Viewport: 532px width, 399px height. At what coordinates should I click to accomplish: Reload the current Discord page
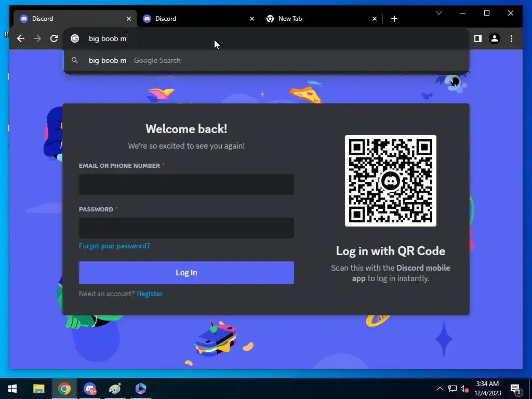[54, 38]
